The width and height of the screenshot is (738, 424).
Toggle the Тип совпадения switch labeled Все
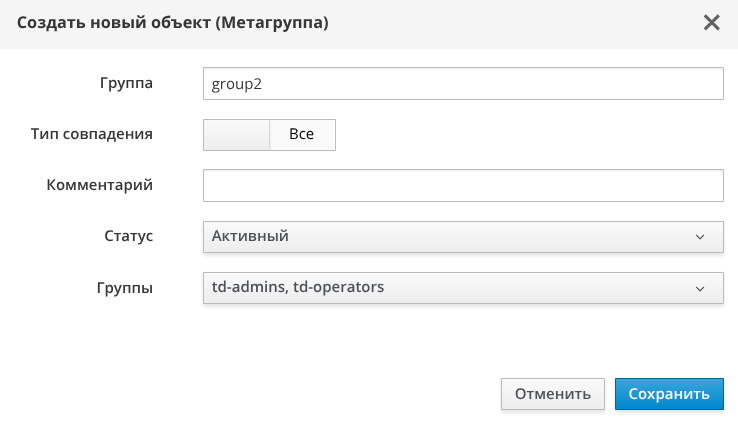269,135
